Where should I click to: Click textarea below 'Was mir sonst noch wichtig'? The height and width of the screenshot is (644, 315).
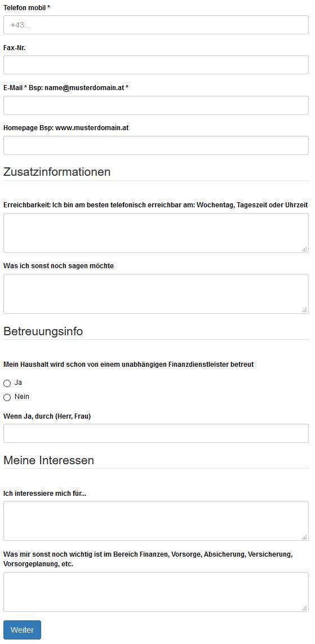click(x=156, y=592)
